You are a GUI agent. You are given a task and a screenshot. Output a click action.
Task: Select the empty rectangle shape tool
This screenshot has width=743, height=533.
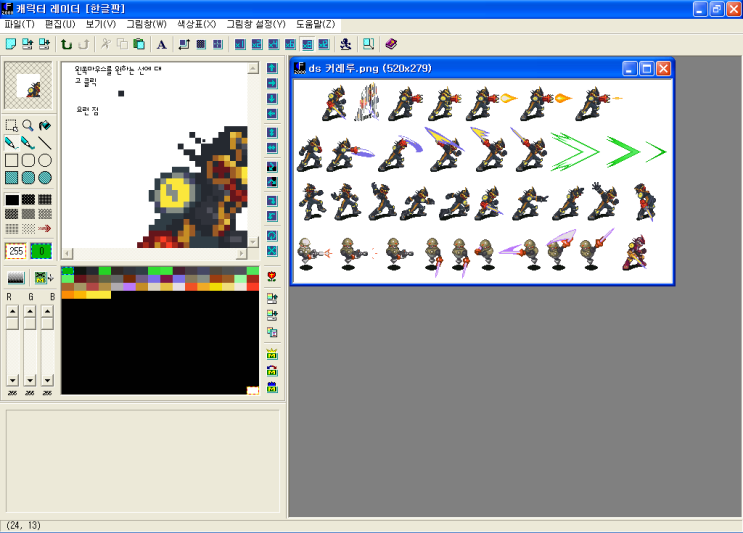point(11,160)
